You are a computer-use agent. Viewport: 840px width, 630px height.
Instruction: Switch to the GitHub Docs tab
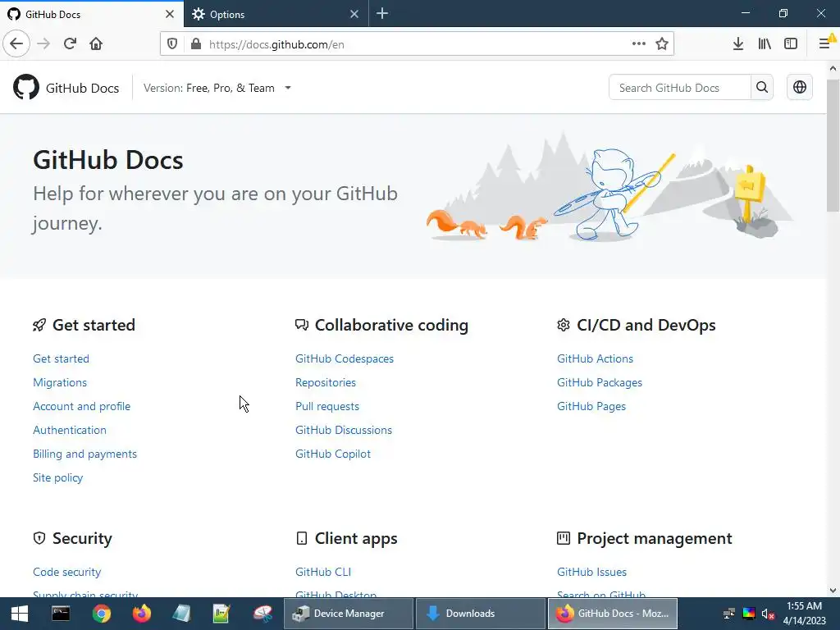click(x=92, y=15)
